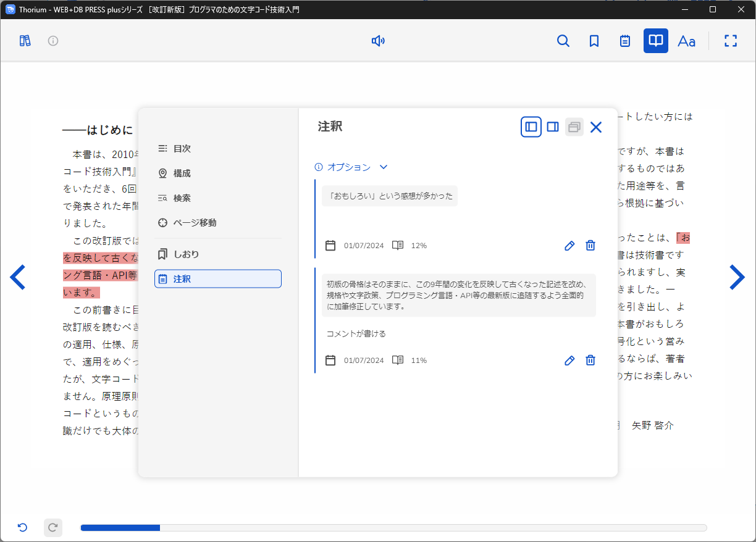Go to the previous page arrow
This screenshot has height=542, width=756.
[18, 277]
